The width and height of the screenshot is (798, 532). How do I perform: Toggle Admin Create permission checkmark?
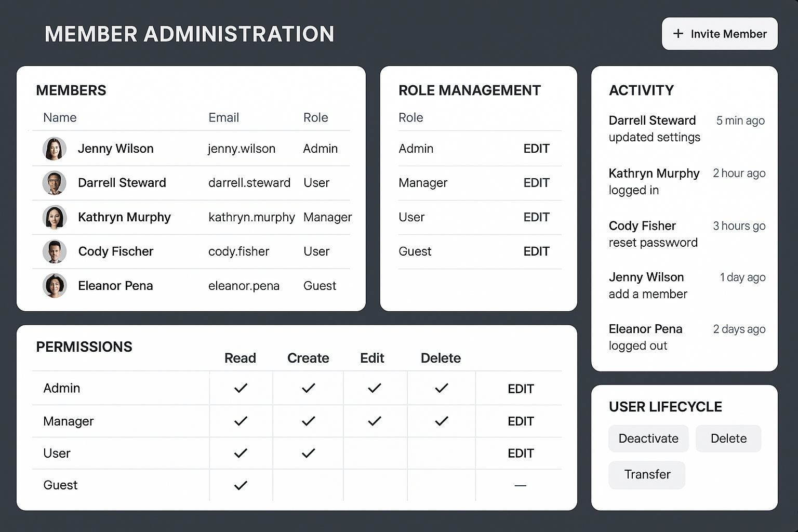[308, 388]
